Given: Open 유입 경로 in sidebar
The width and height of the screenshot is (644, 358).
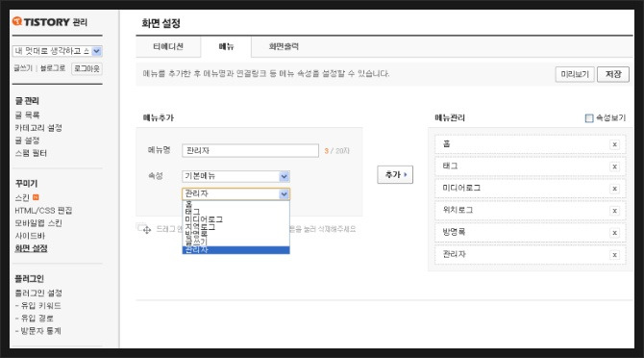Looking at the screenshot, I should [x=37, y=319].
